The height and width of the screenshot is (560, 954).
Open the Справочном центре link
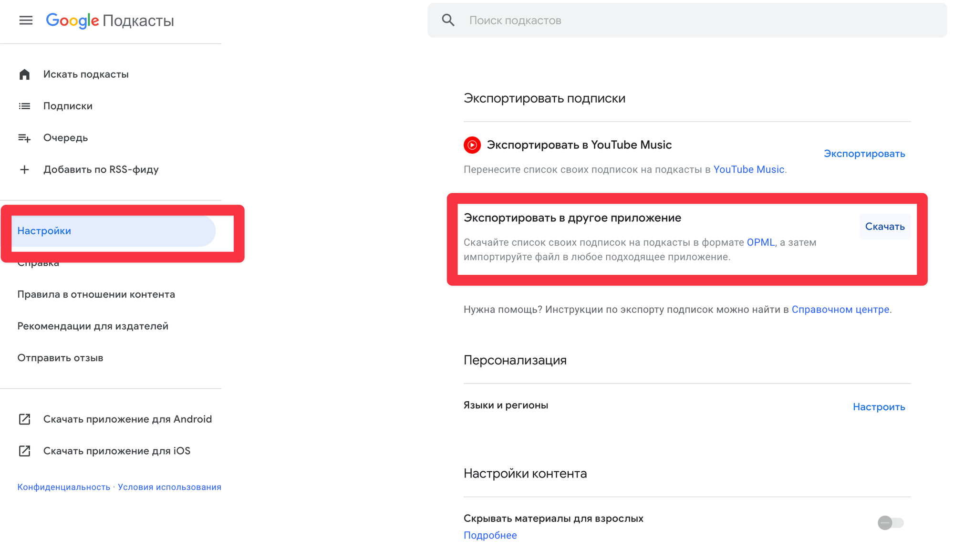(840, 310)
